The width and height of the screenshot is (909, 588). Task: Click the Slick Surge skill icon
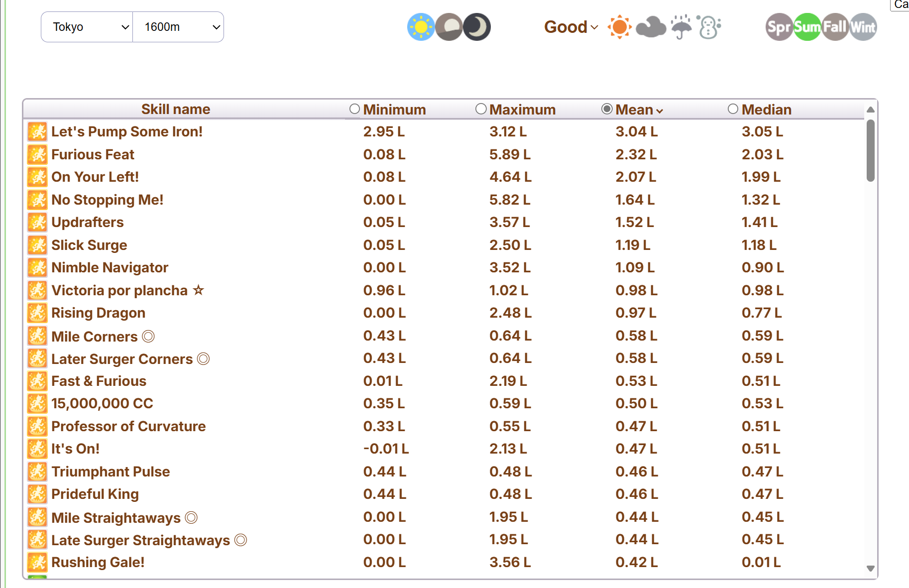click(x=37, y=245)
